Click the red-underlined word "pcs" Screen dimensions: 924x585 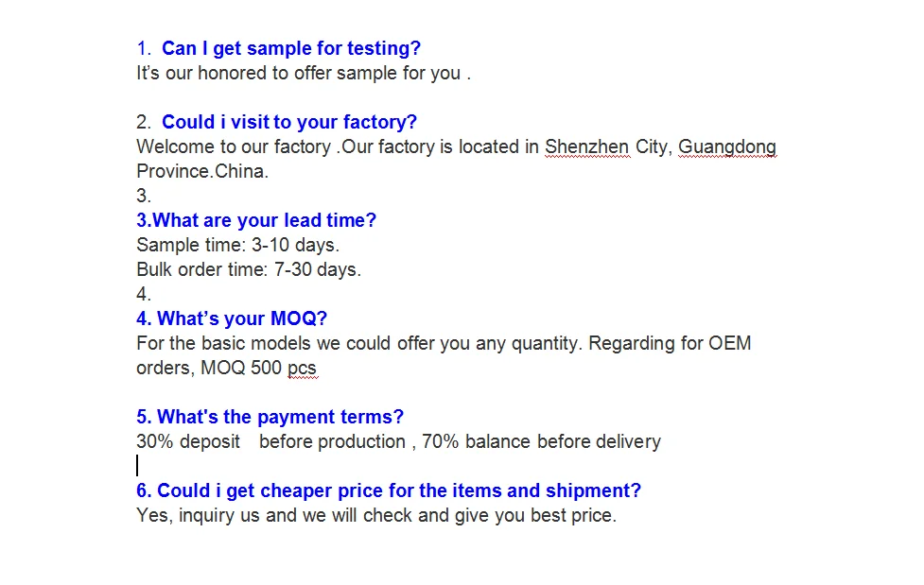click(303, 368)
